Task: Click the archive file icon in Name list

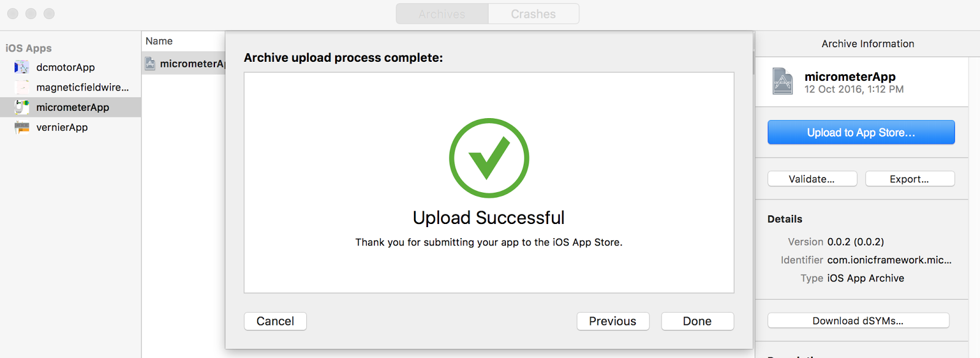Action: [x=150, y=63]
